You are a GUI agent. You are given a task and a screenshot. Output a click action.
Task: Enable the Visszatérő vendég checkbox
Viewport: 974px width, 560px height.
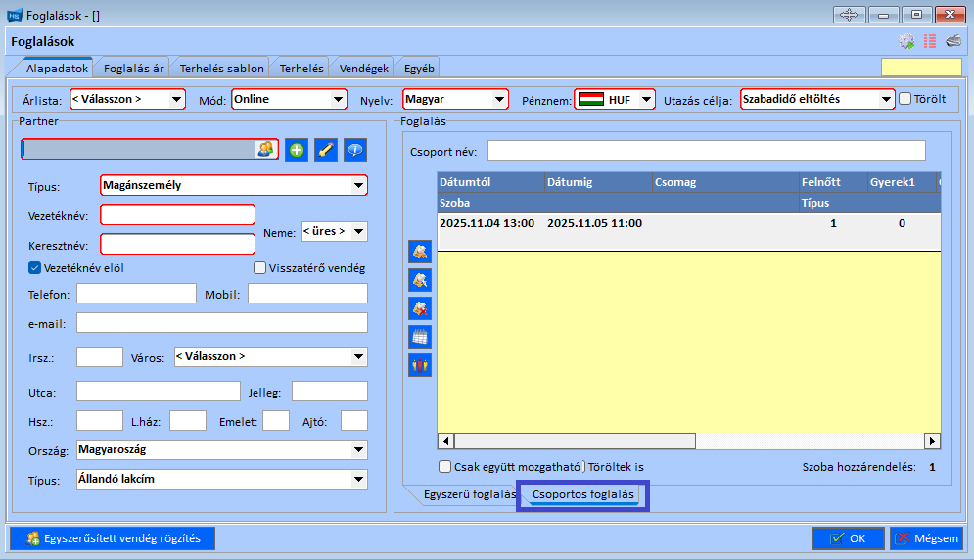tap(260, 268)
